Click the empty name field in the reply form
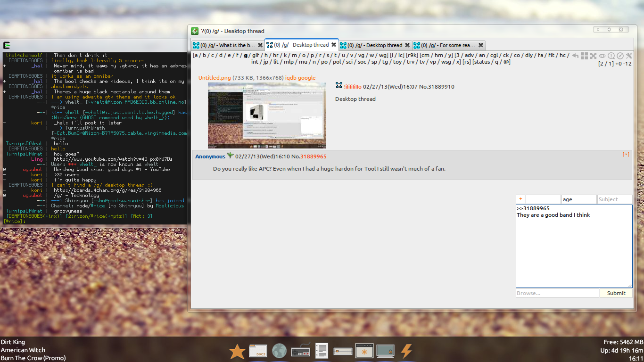Image resolution: width=644 pixels, height=362 pixels. click(x=543, y=199)
